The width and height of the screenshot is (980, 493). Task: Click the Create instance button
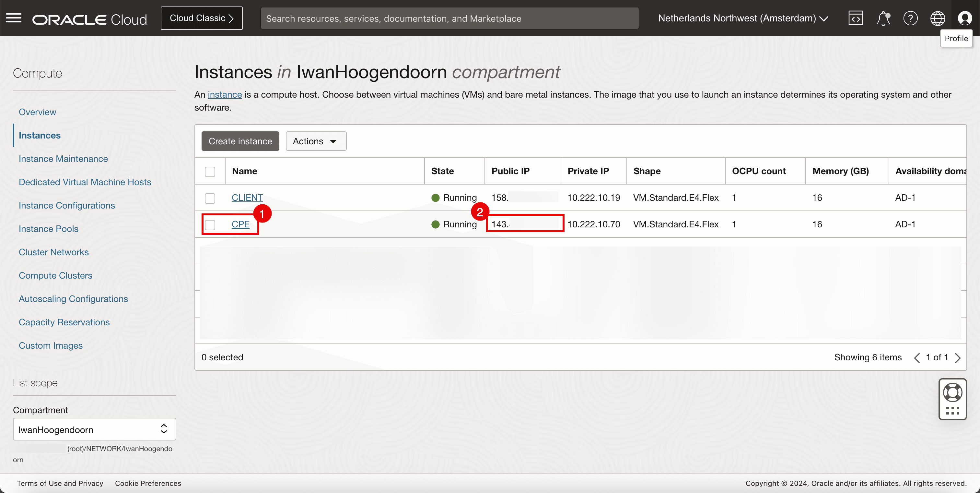click(x=240, y=141)
